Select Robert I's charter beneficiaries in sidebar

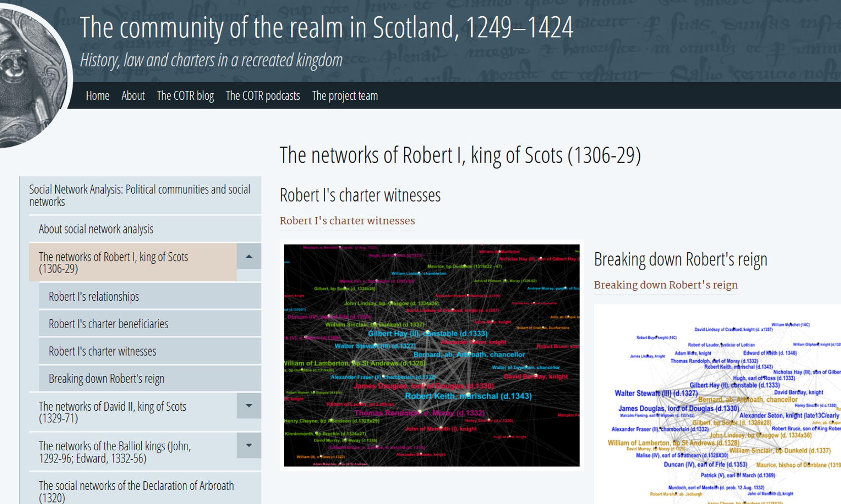[108, 323]
